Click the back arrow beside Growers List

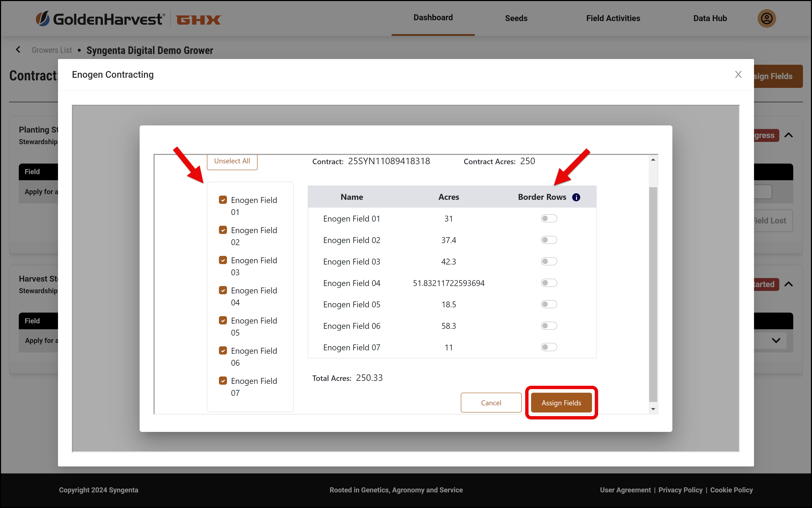click(x=18, y=49)
